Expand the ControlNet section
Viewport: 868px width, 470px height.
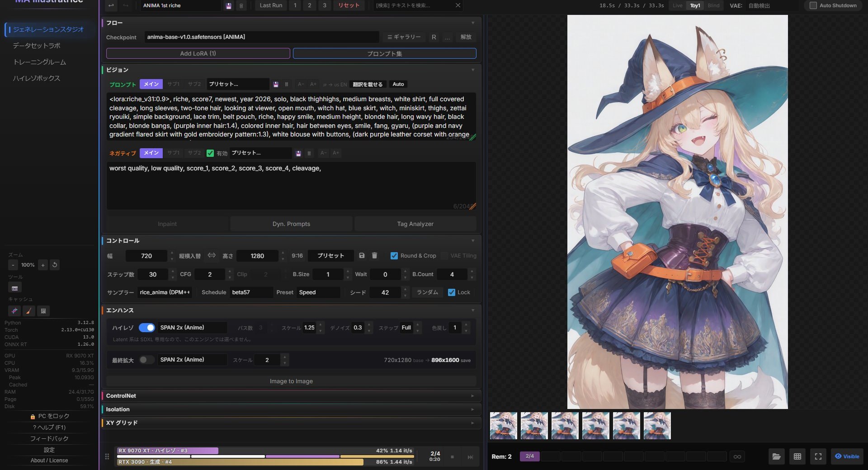tap(291, 396)
